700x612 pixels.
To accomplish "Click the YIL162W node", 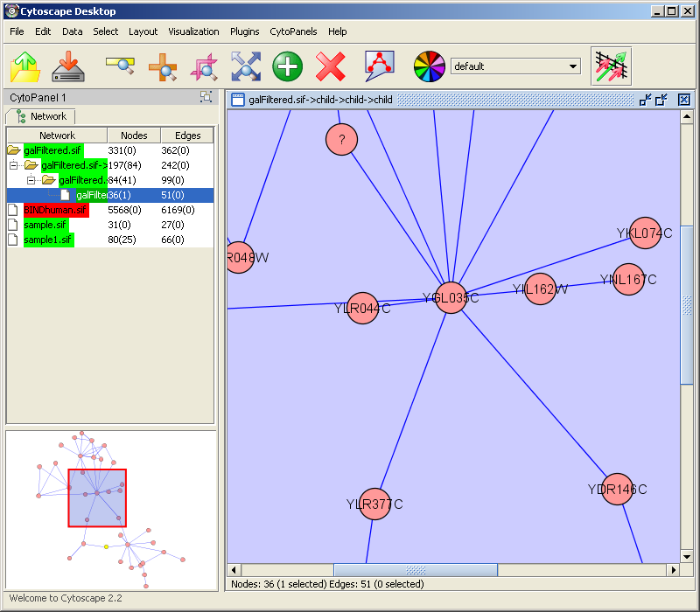I will 540,289.
